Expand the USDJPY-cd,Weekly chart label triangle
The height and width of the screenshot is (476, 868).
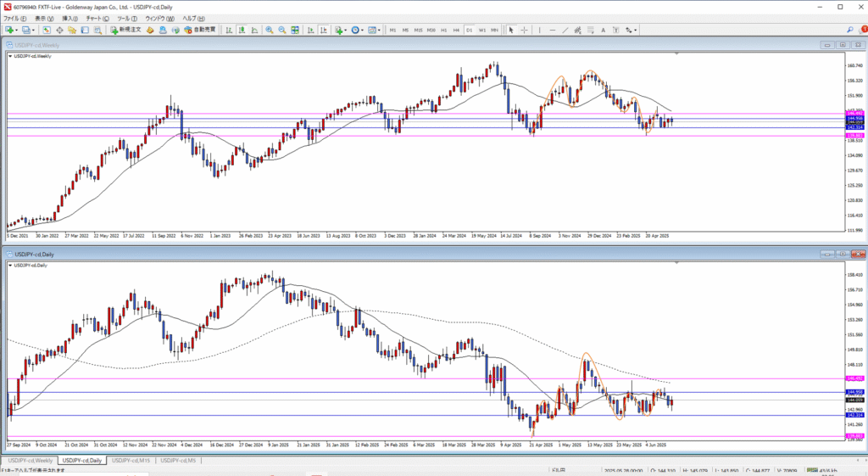tap(10, 56)
